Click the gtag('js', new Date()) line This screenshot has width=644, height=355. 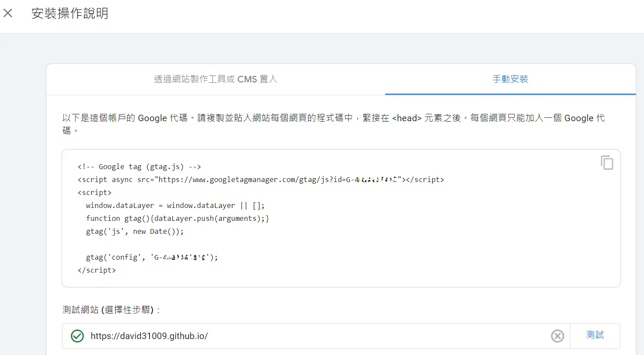click(x=134, y=232)
